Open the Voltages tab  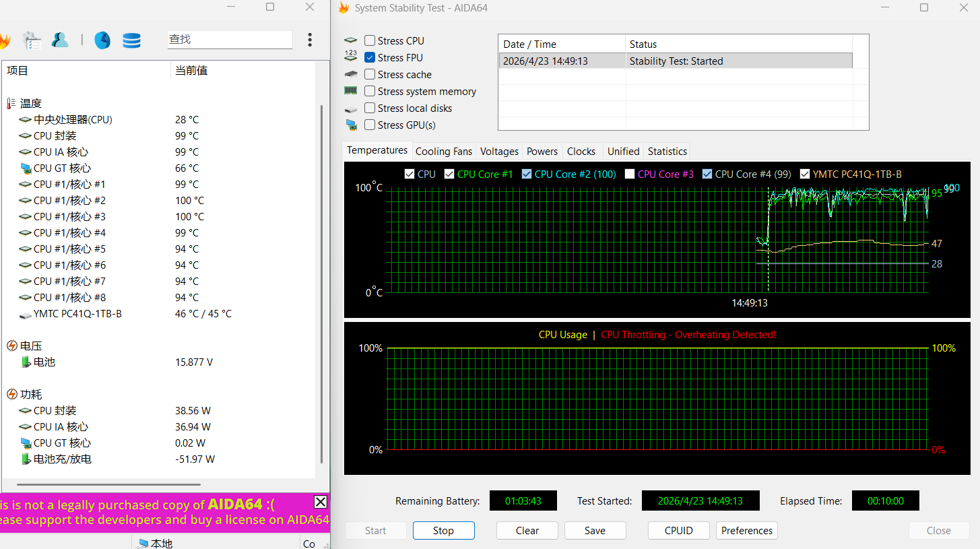pos(499,151)
